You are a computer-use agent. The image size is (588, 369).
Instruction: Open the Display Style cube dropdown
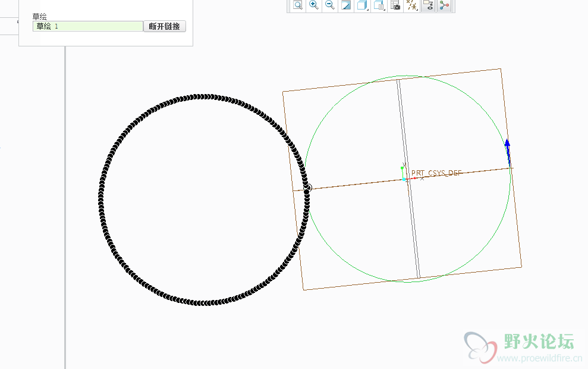pyautogui.click(x=362, y=5)
